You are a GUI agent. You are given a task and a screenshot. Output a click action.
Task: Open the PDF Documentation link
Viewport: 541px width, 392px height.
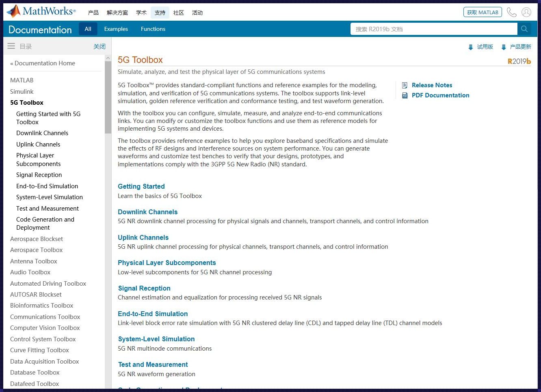(x=441, y=95)
